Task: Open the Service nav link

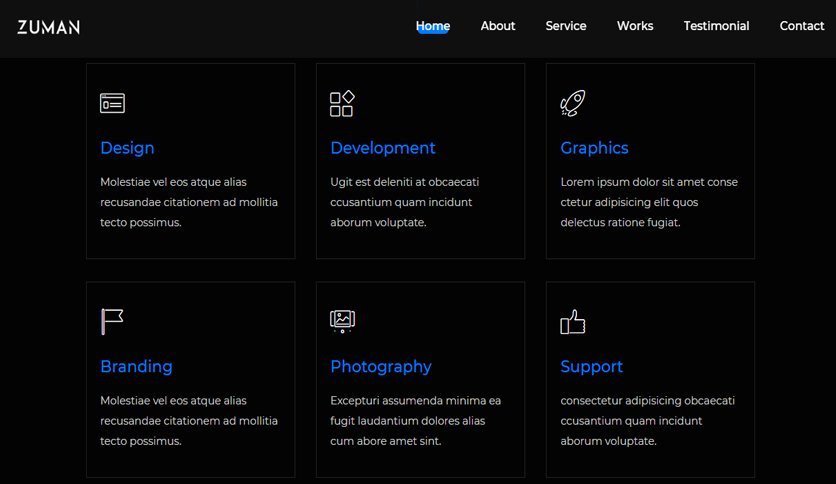Action: point(566,26)
